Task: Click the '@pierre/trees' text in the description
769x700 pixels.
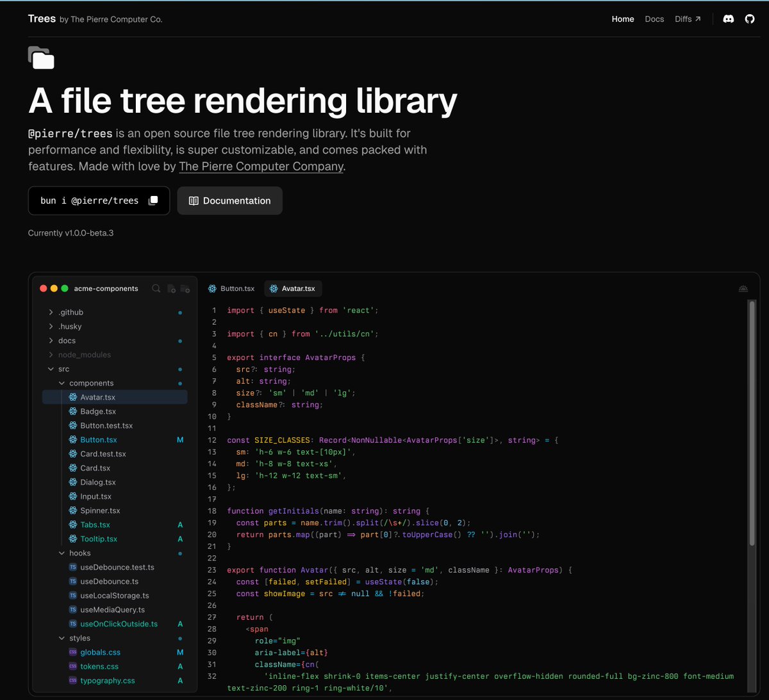Action: [70, 133]
